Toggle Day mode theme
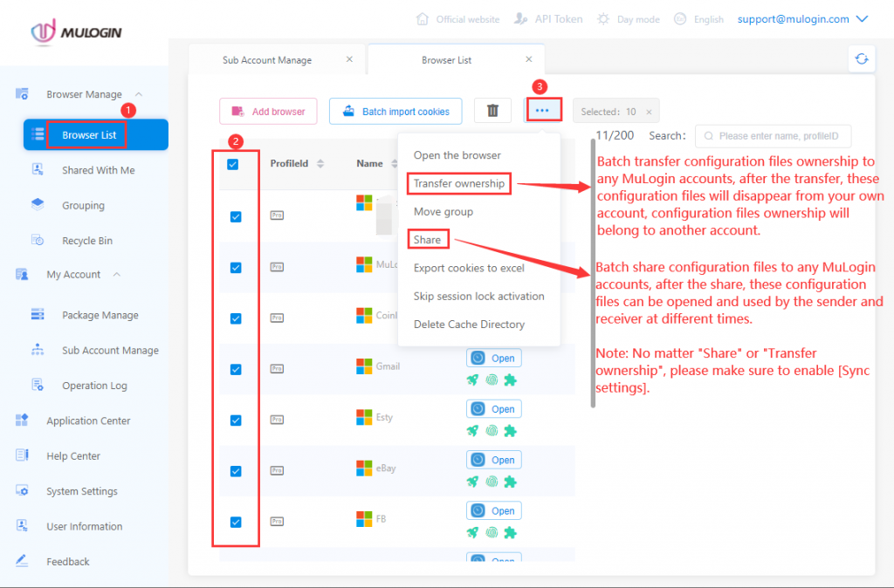894x588 pixels. [x=629, y=19]
